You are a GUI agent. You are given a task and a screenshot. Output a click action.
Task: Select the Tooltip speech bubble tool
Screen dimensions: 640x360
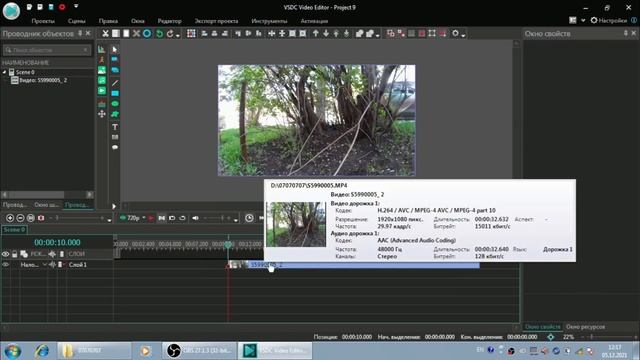(x=115, y=147)
